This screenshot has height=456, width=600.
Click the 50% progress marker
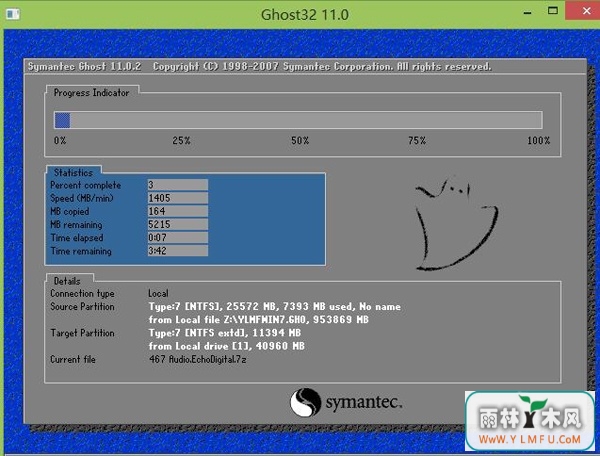pos(300,141)
